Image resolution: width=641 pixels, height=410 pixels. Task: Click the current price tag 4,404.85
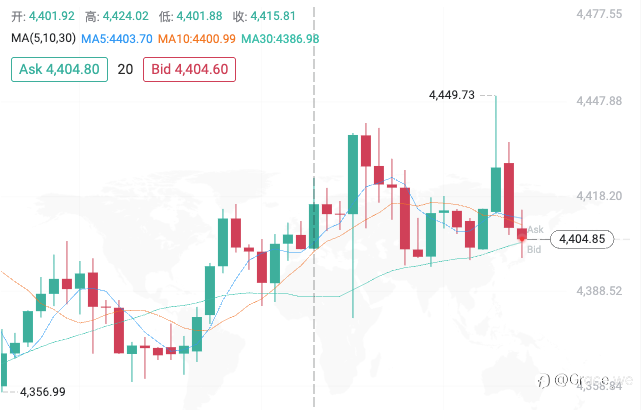click(x=582, y=239)
